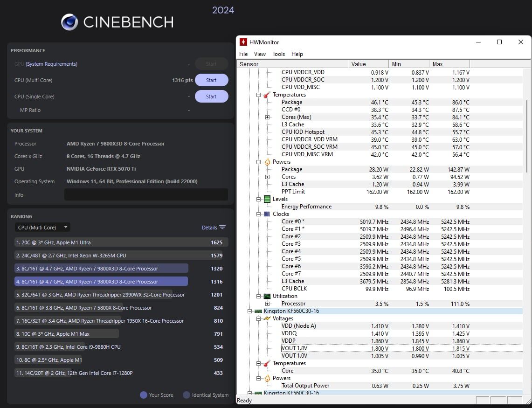Open the CPU (Multi Core) ranking dropdown
The width and height of the screenshot is (532, 408).
[42, 228]
